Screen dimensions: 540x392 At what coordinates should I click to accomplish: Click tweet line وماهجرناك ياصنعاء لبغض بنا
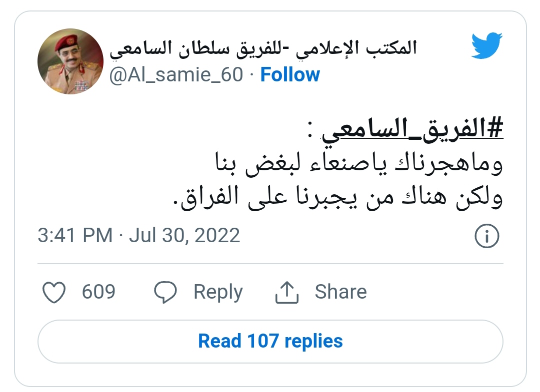[359, 163]
